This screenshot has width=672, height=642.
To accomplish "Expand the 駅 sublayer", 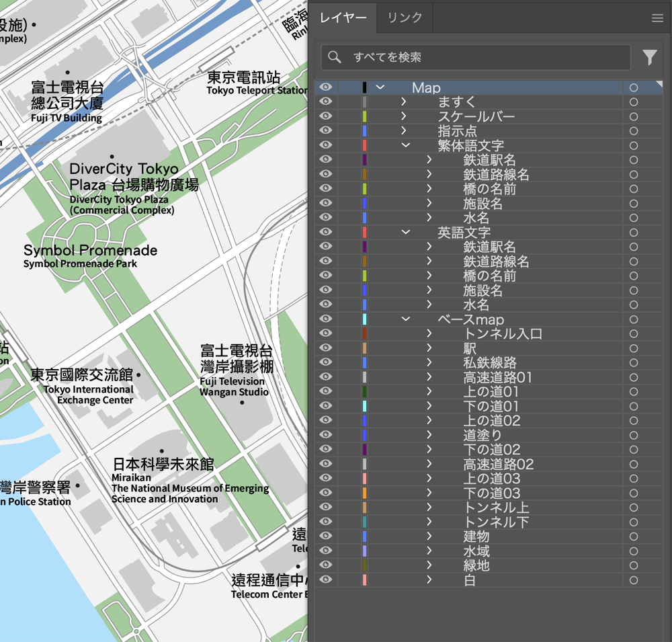I will (x=429, y=348).
